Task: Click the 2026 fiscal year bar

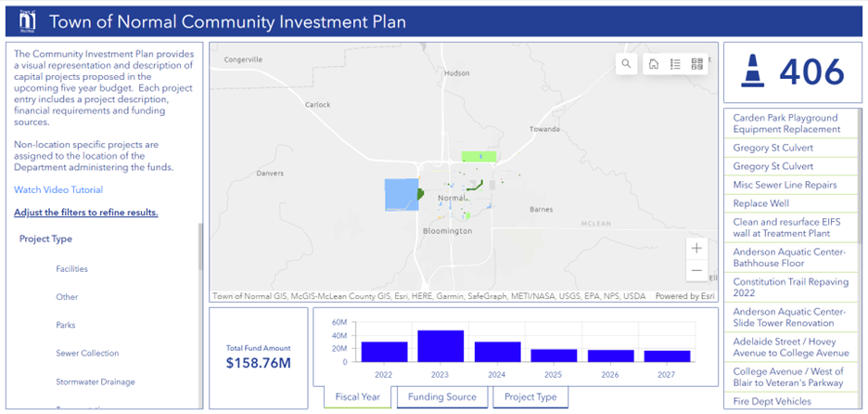Action: pos(610,356)
